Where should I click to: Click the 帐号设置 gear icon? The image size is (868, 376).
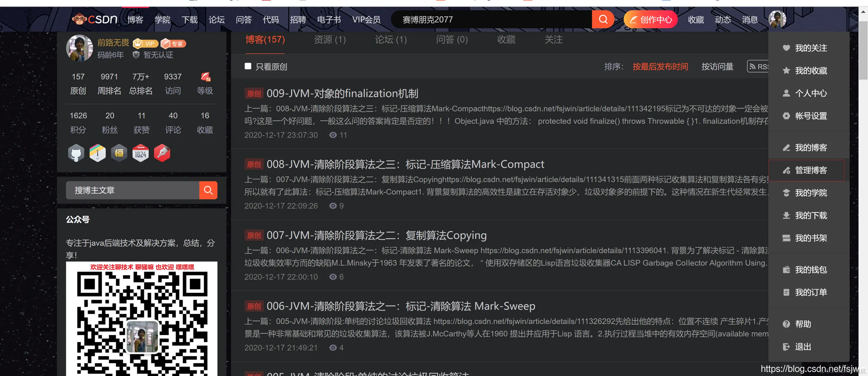pos(786,116)
